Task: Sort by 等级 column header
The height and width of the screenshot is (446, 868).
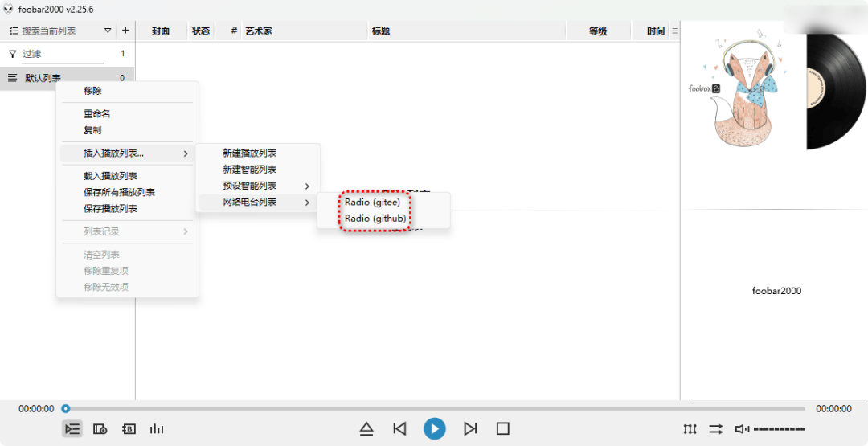Action: pos(598,31)
